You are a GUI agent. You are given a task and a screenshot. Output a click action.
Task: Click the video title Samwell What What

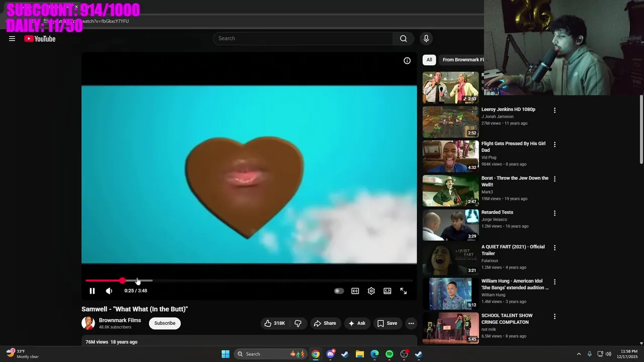(x=134, y=309)
